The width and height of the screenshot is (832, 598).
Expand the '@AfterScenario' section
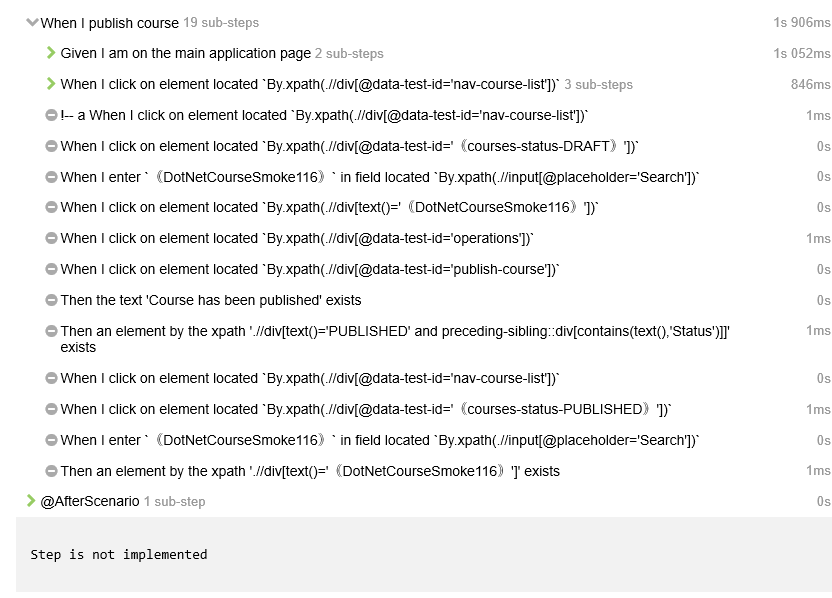click(32, 501)
